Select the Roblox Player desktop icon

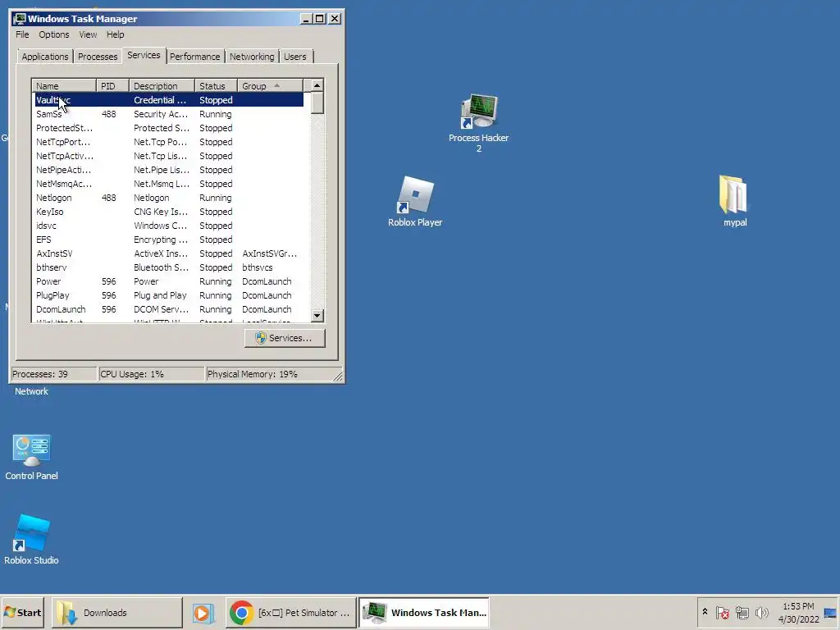pos(415,202)
